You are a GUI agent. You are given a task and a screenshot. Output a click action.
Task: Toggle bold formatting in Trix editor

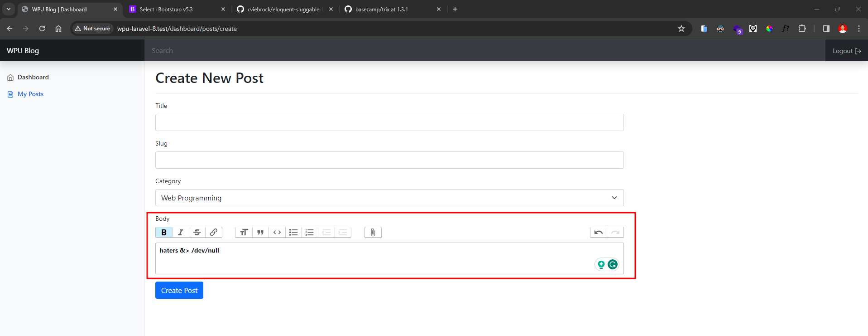coord(164,232)
